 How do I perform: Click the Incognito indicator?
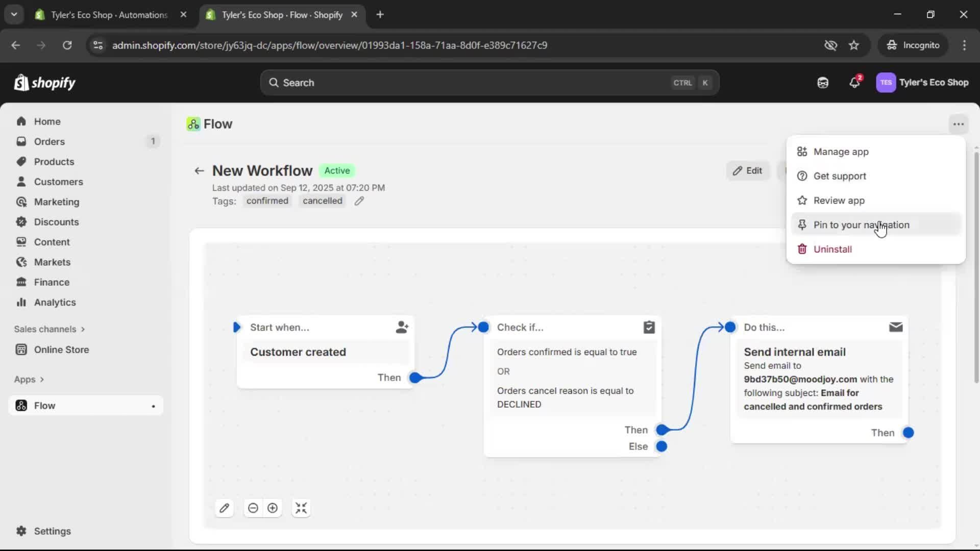point(913,45)
